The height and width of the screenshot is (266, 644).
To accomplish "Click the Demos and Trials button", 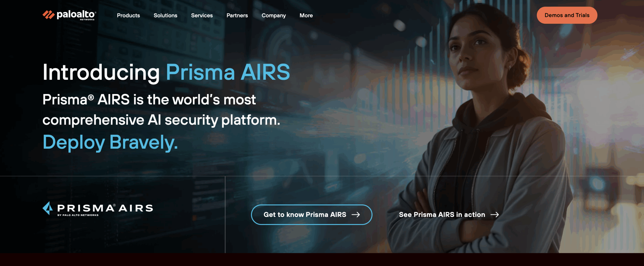I will point(567,15).
